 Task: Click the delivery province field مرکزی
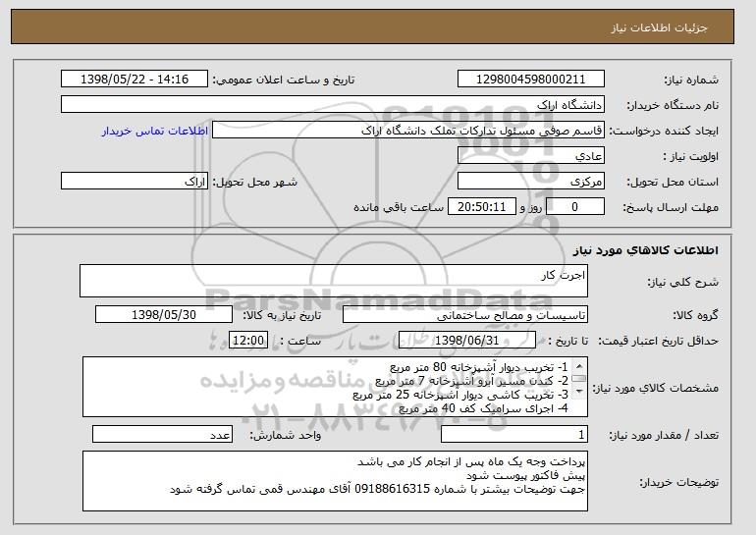[531, 182]
